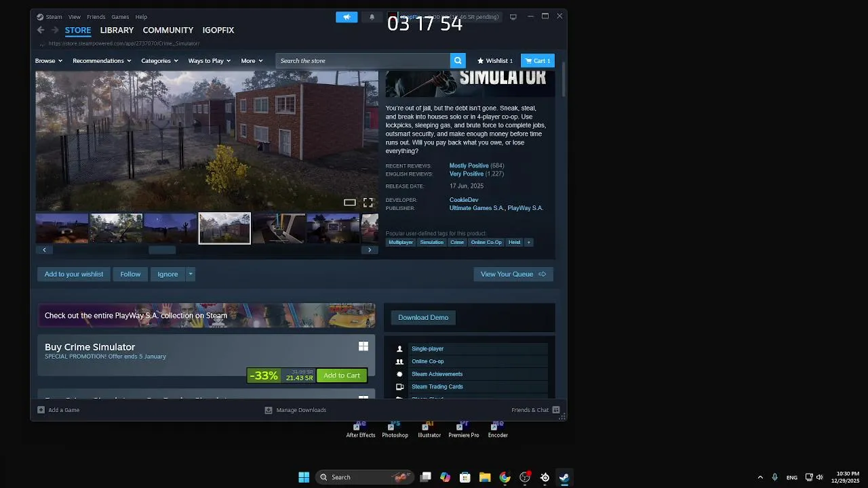Click the Download Demo button

click(x=423, y=317)
